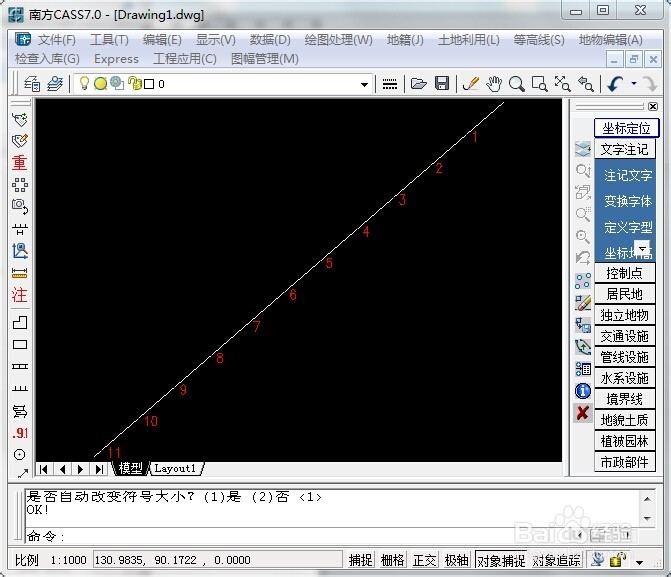Click the red 注 annotation icon
671x577 pixels.
pos(19,294)
